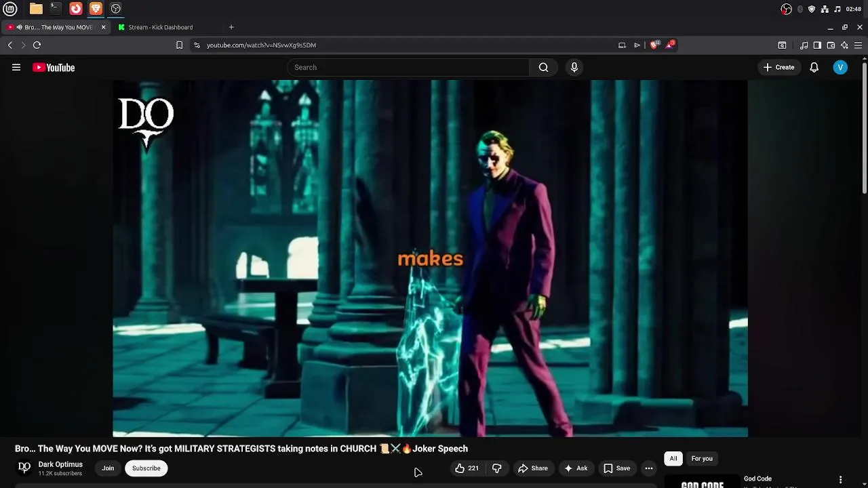The height and width of the screenshot is (488, 868).
Task: Show the calendar from the 02:48 clock
Action: 854,9
